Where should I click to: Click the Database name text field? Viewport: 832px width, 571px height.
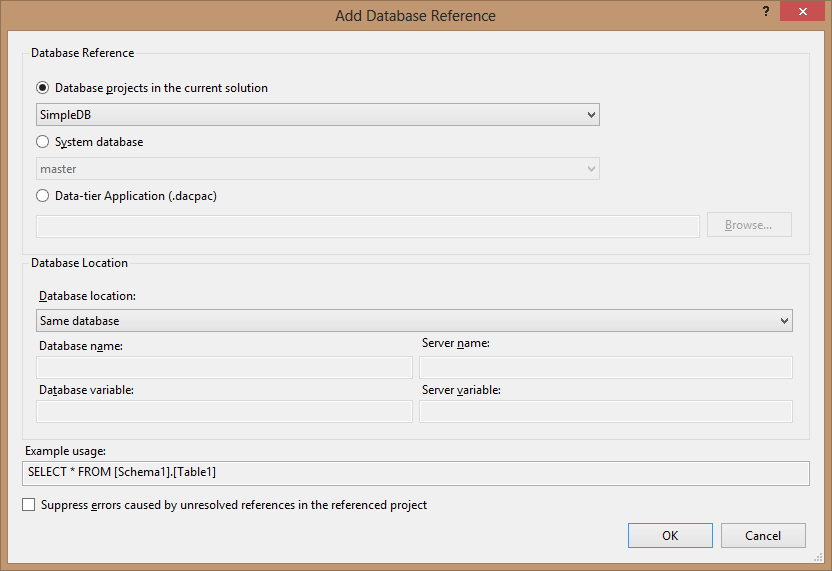[x=224, y=367]
